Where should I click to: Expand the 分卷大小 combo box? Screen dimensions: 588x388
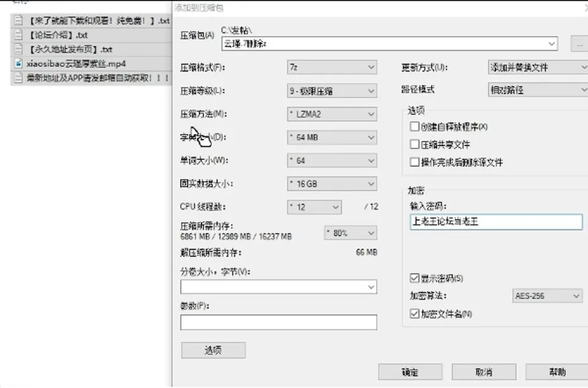click(279, 287)
